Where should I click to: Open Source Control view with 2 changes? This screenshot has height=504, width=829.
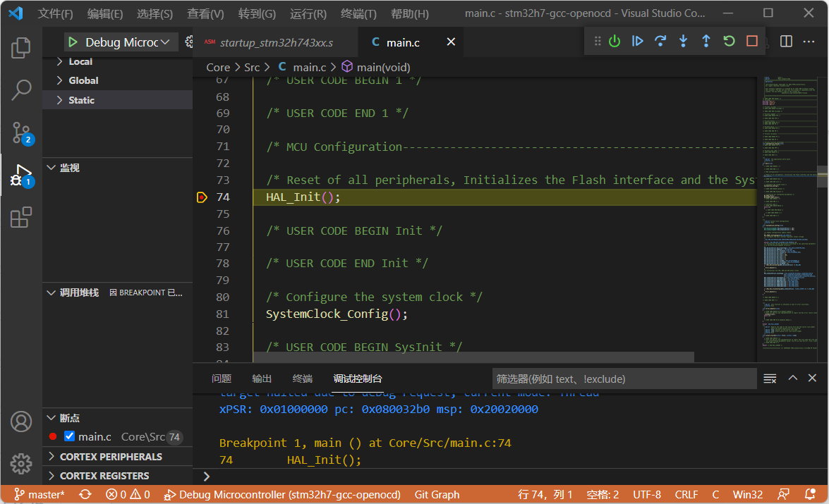(x=22, y=133)
